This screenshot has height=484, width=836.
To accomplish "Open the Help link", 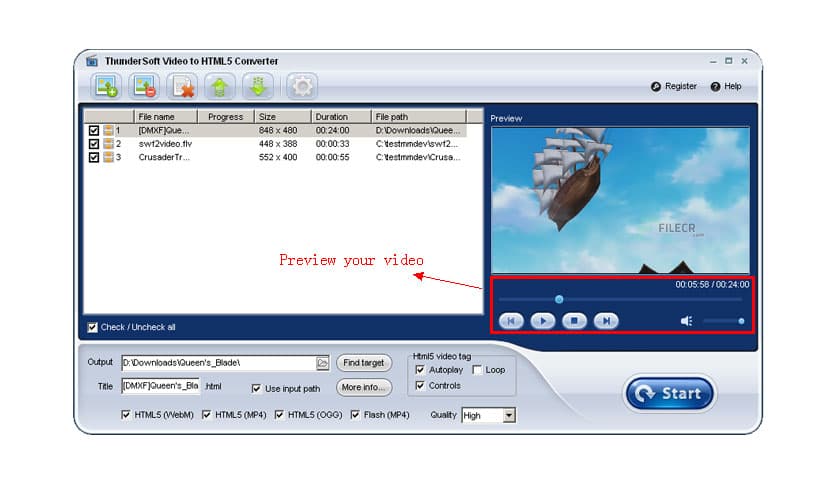I will pyautogui.click(x=732, y=86).
